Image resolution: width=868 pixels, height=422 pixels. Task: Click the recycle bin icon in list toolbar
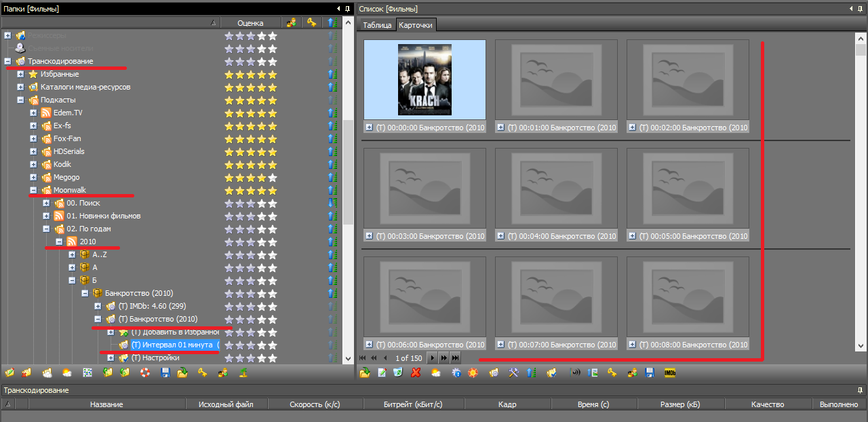(398, 372)
